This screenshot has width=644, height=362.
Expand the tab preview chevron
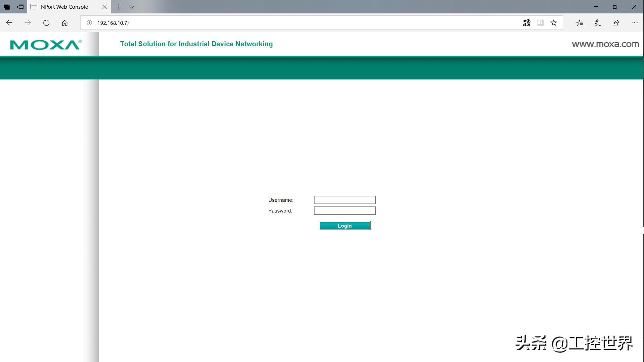pyautogui.click(x=131, y=7)
